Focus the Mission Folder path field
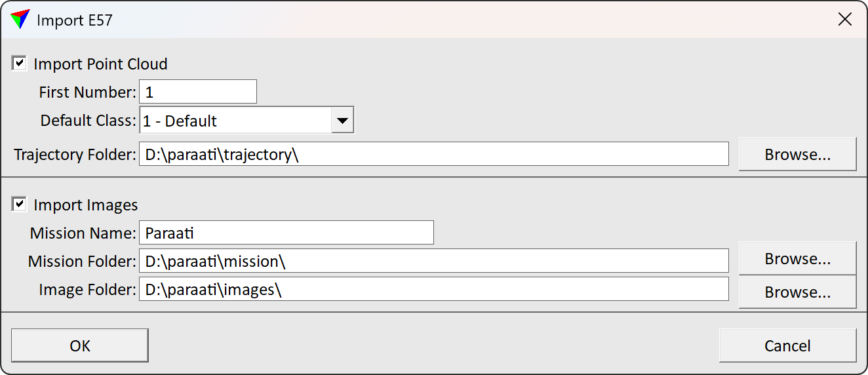The image size is (868, 375). (433, 261)
